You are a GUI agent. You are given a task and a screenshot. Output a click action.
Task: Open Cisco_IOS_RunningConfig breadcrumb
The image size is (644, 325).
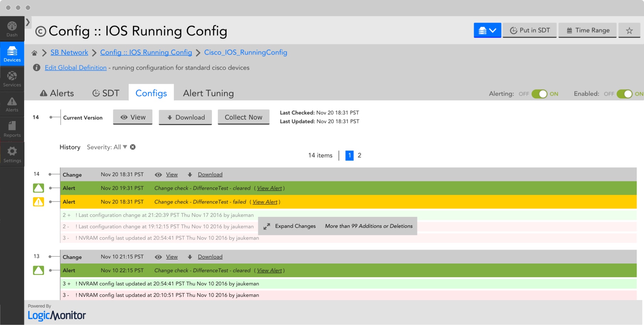pos(245,52)
